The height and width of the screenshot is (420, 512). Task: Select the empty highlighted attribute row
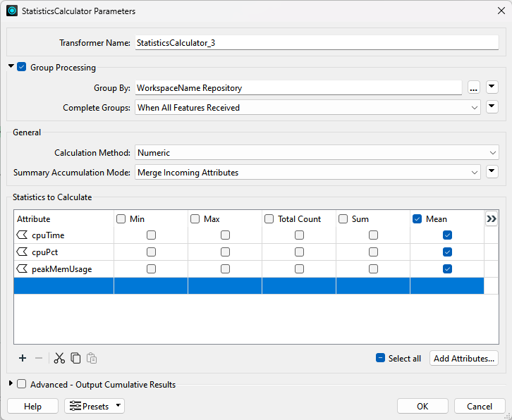tap(249, 286)
